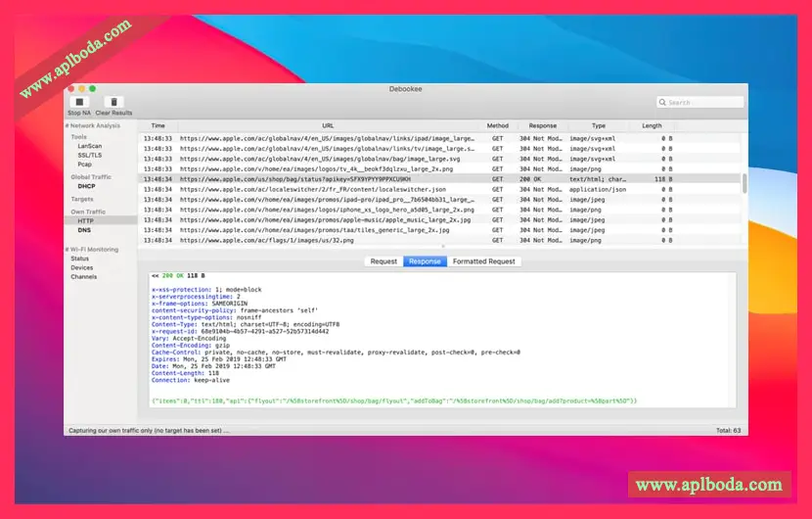Select the bag/image_large.svg request row
This screenshot has width=812, height=519.
439,159
